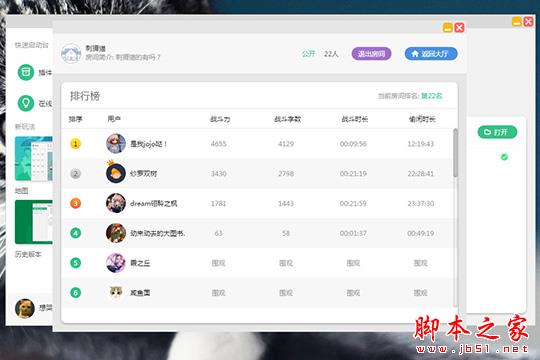Open the 地图 map thumbnail in sidebar
The height and width of the screenshot is (360, 540).
point(33,158)
